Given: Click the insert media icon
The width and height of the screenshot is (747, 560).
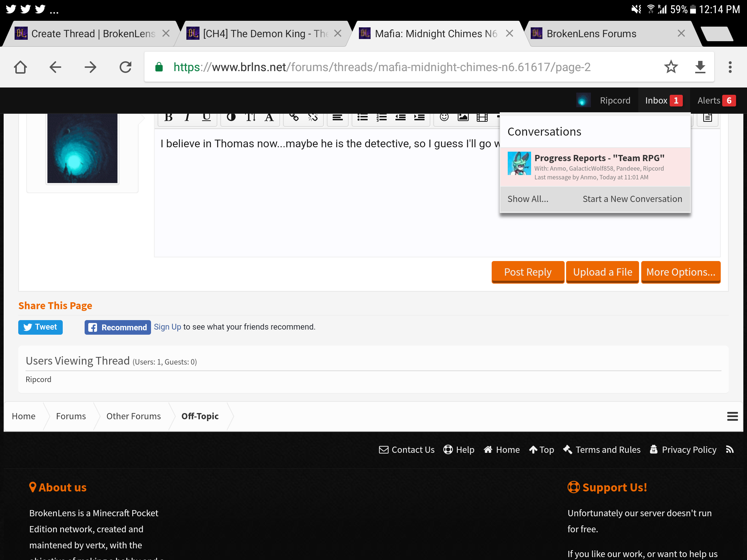Looking at the screenshot, I should [482, 117].
